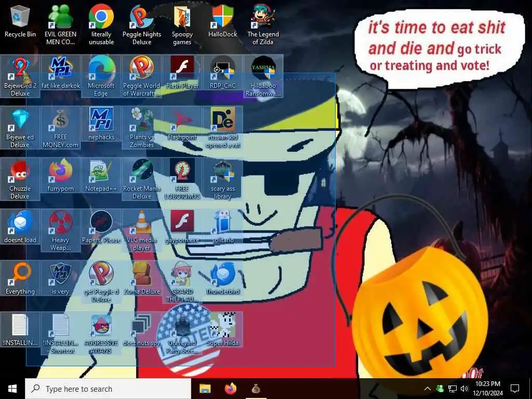Select the Bejeweled 2 Deluxe icon
The width and height of the screenshot is (532, 399).
(20, 76)
